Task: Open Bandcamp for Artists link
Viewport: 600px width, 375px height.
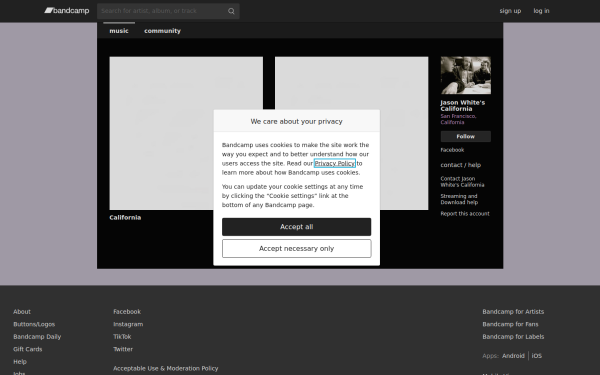Action: point(513,311)
